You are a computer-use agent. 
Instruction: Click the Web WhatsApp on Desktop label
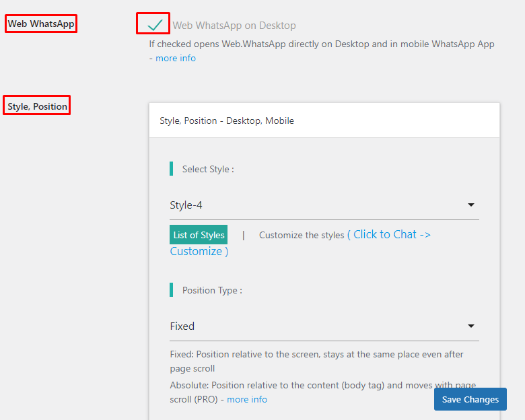point(234,26)
